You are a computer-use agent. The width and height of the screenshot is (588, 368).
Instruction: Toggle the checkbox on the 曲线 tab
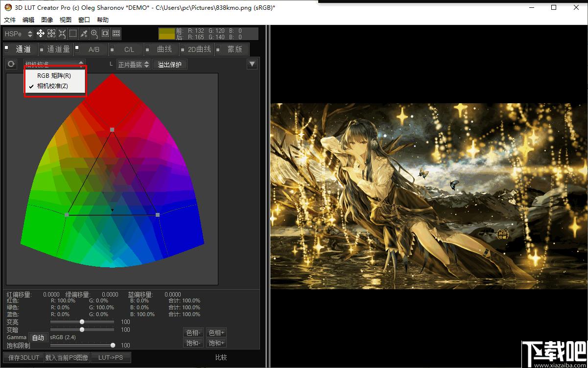point(147,49)
